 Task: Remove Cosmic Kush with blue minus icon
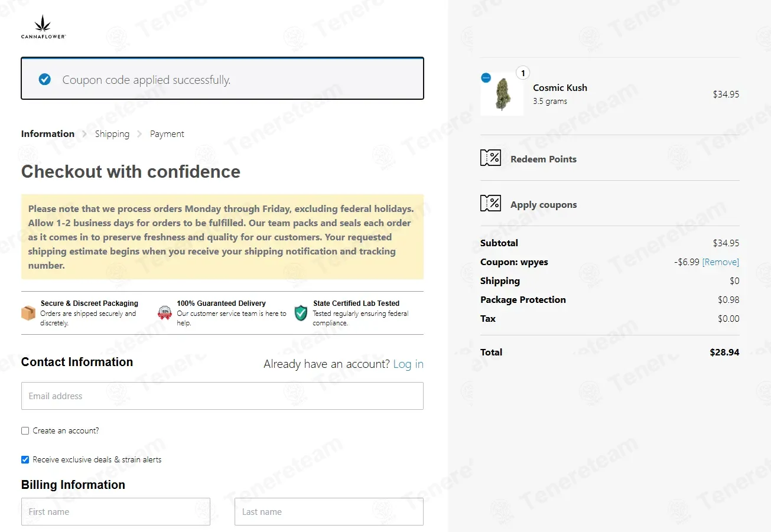pyautogui.click(x=486, y=77)
